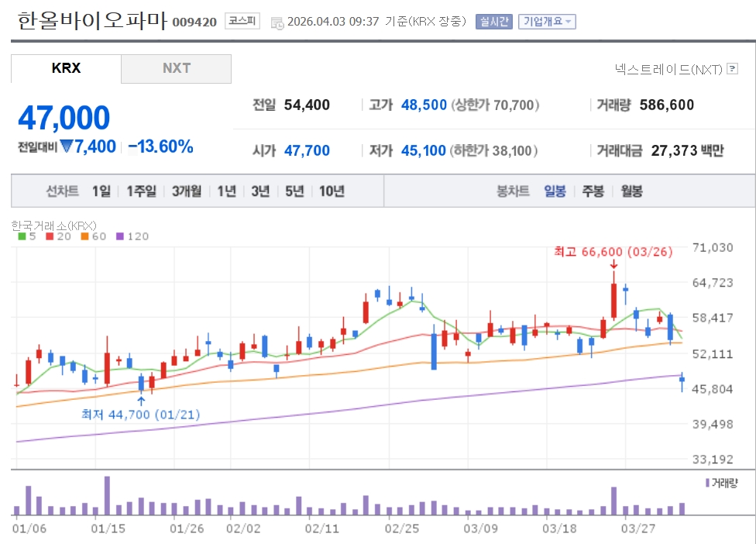Viewport: 756px width, 544px height.
Task: Choose the 월봉 monthly candlestick chart
Action: click(631, 191)
